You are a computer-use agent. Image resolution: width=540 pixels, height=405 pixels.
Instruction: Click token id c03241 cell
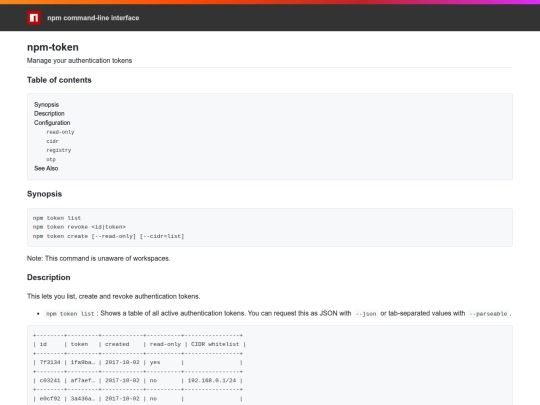[50, 381]
